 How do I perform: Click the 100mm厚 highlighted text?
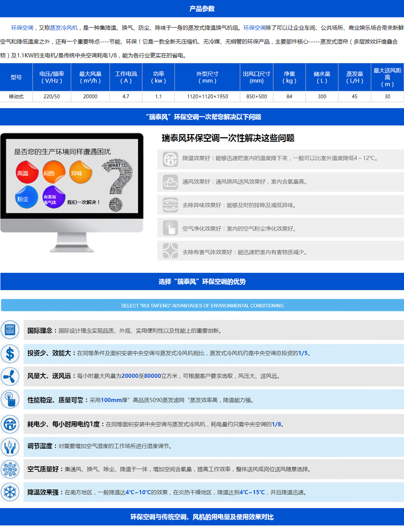tap(114, 400)
